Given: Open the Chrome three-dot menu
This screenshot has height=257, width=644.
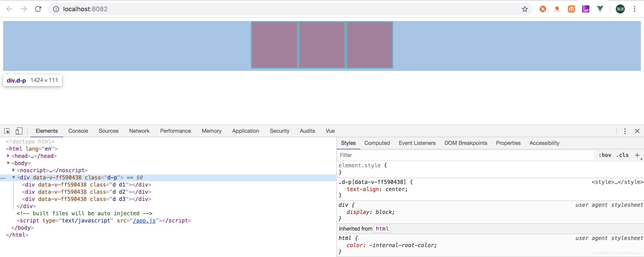Looking at the screenshot, I should [x=634, y=9].
